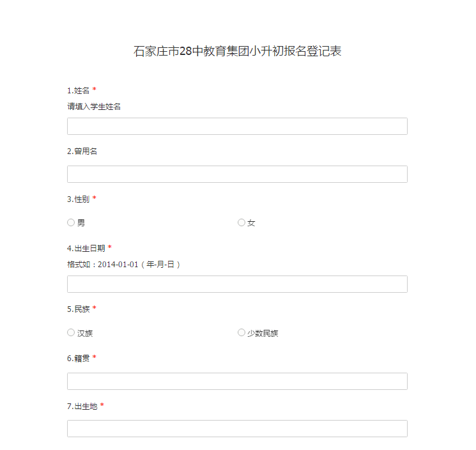Click the 籍贯 (native place) input field

tap(237, 382)
